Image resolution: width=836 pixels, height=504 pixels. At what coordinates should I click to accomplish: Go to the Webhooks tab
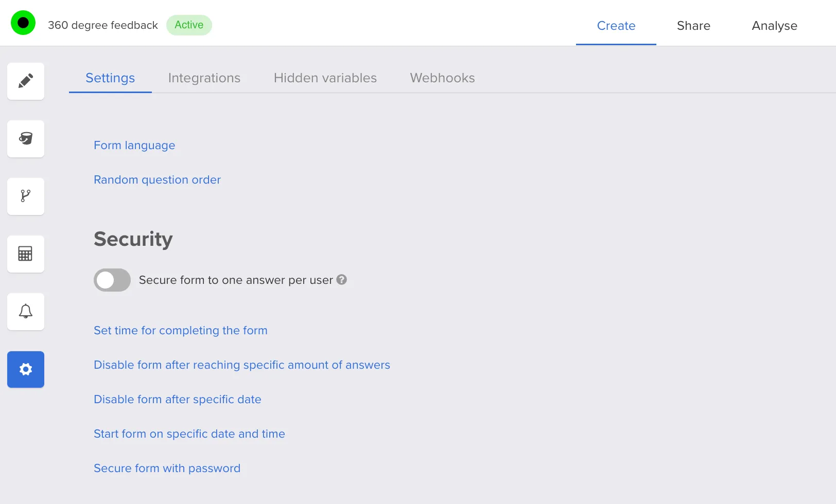point(442,78)
